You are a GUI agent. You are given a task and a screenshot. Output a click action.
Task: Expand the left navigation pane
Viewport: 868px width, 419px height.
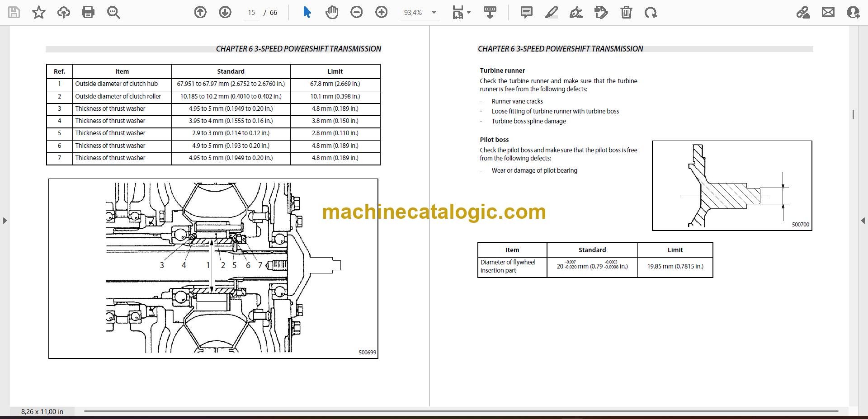click(5, 221)
